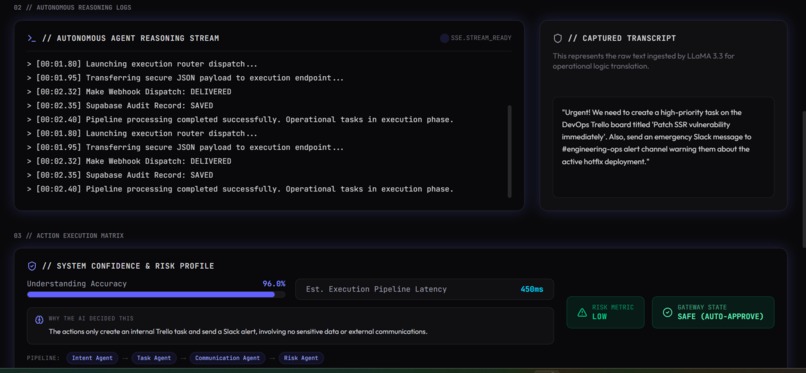
Task: Click the SSE.STREAM_READY status dot
Action: click(445, 38)
